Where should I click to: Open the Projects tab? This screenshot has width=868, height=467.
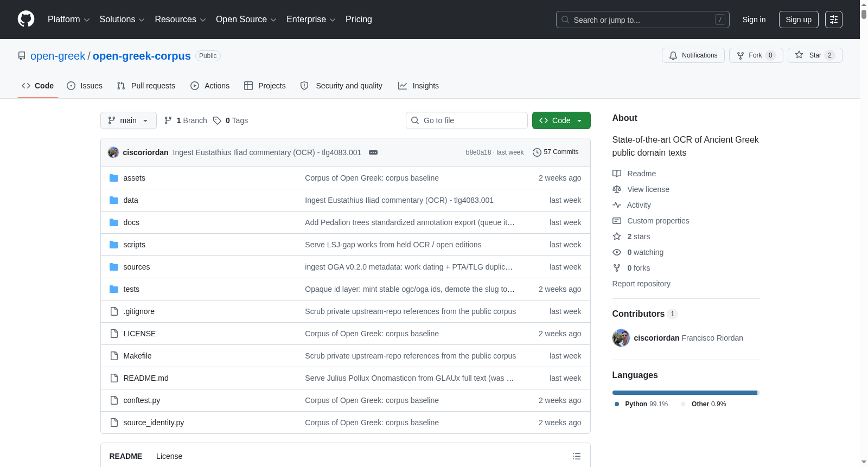coord(265,86)
